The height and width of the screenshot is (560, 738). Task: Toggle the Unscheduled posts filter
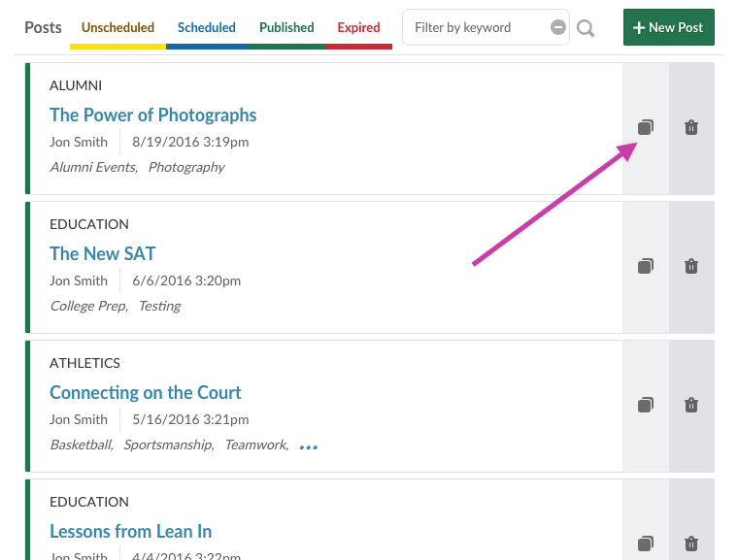point(117,28)
